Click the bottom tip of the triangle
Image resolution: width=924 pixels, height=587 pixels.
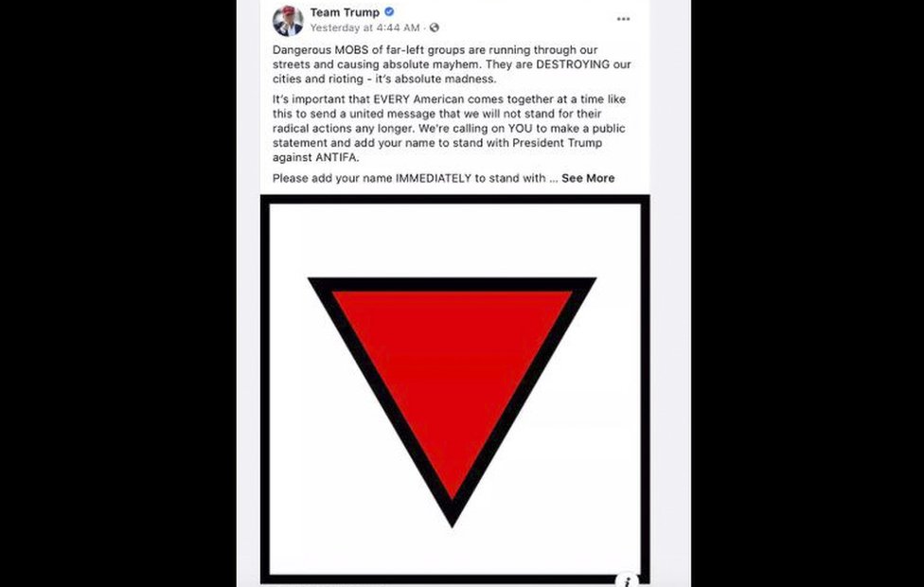452,521
